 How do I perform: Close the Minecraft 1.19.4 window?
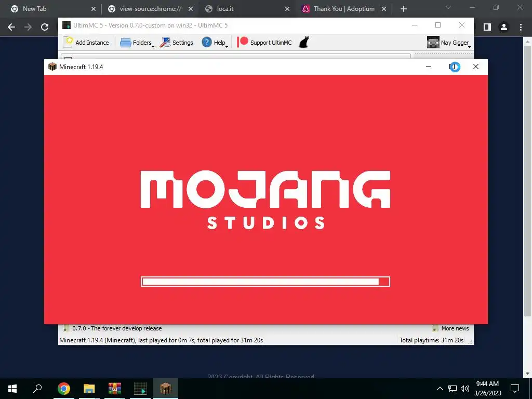(x=476, y=66)
